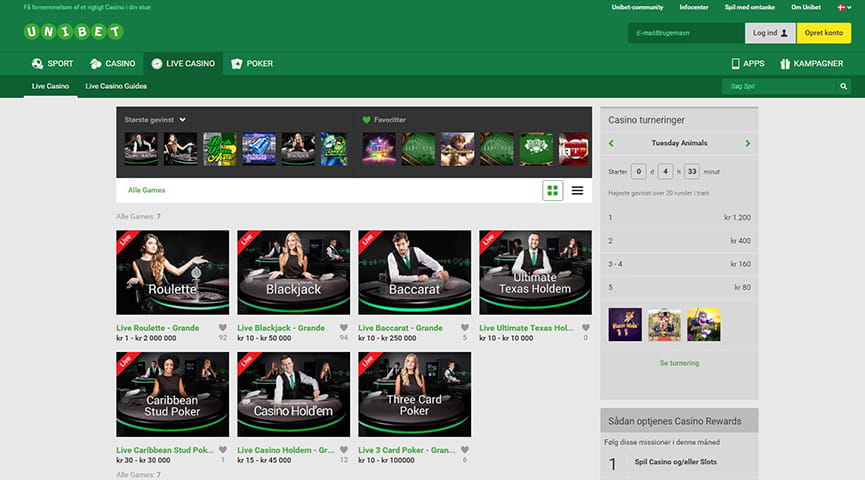Open third tournament game icon
Viewport: 865px width, 480px height.
tap(703, 324)
